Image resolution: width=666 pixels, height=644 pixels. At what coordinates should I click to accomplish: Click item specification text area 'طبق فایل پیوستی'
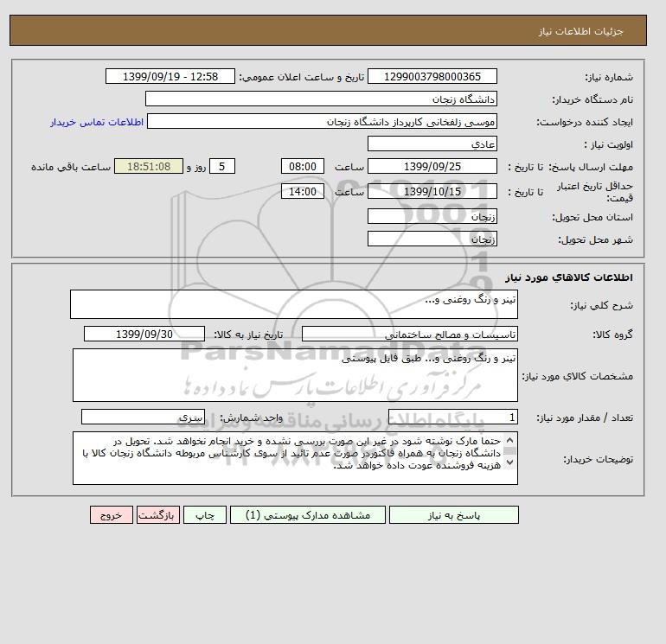(x=295, y=375)
